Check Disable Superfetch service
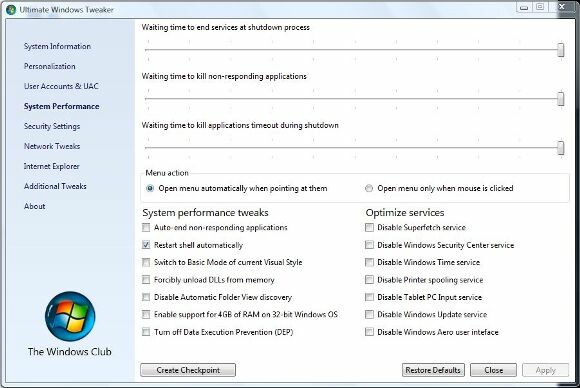The image size is (580, 388). 369,227
